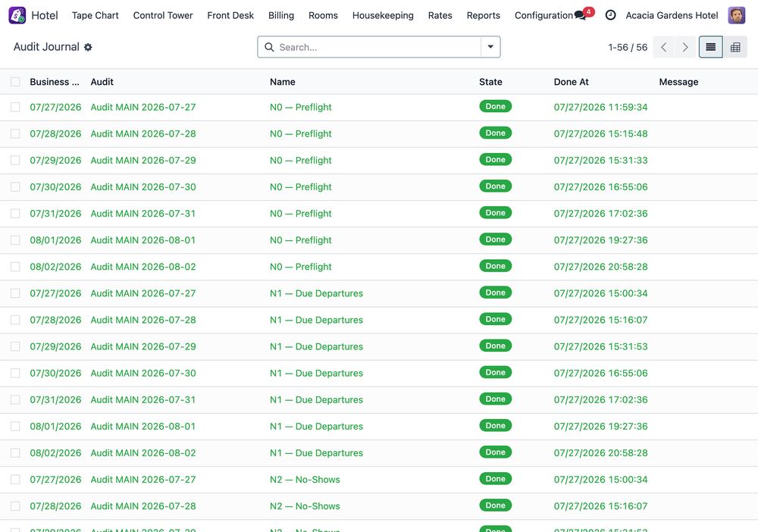758x532 pixels.
Task: Sort by the Message column header
Action: click(678, 82)
